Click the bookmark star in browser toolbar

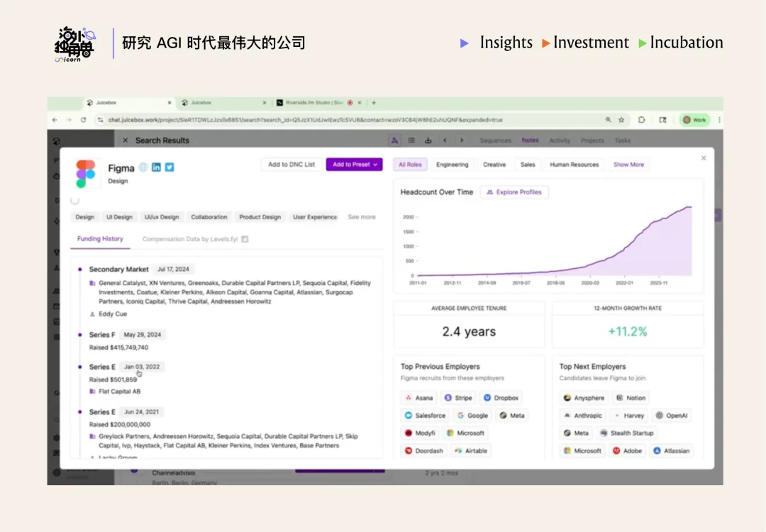(621, 120)
